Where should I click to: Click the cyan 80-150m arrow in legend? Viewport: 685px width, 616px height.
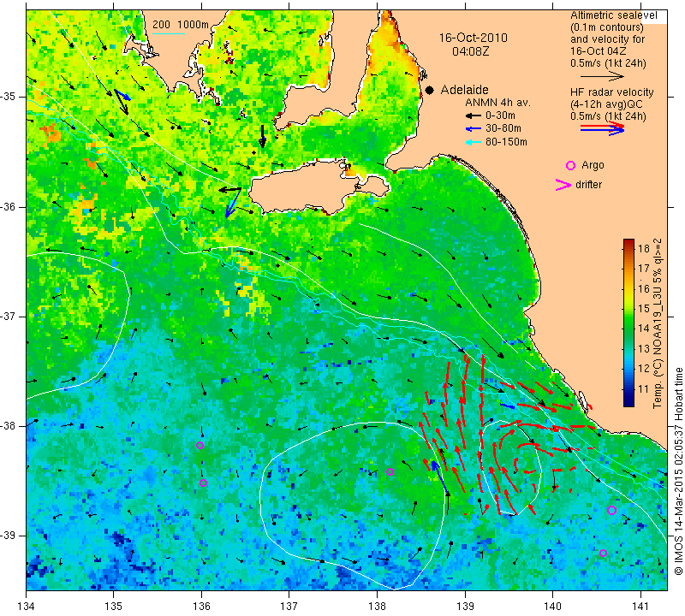[474, 142]
